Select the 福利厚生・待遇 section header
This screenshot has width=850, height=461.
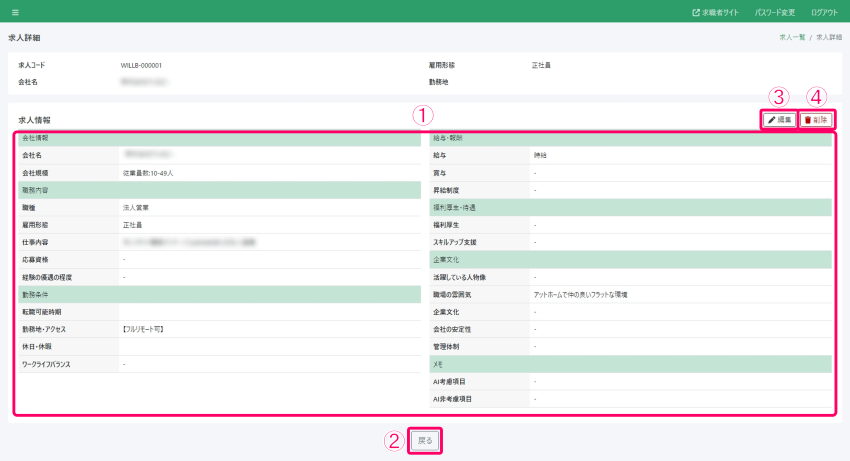tap(454, 207)
